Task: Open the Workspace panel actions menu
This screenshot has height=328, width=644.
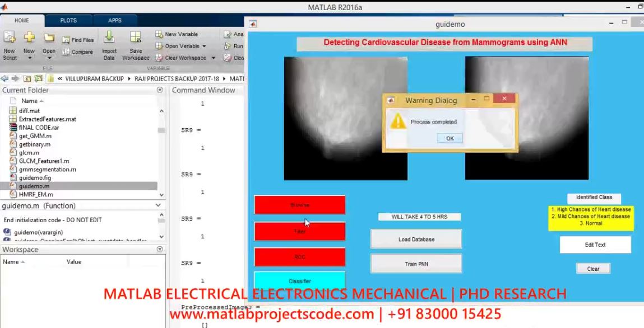Action: pos(160,249)
